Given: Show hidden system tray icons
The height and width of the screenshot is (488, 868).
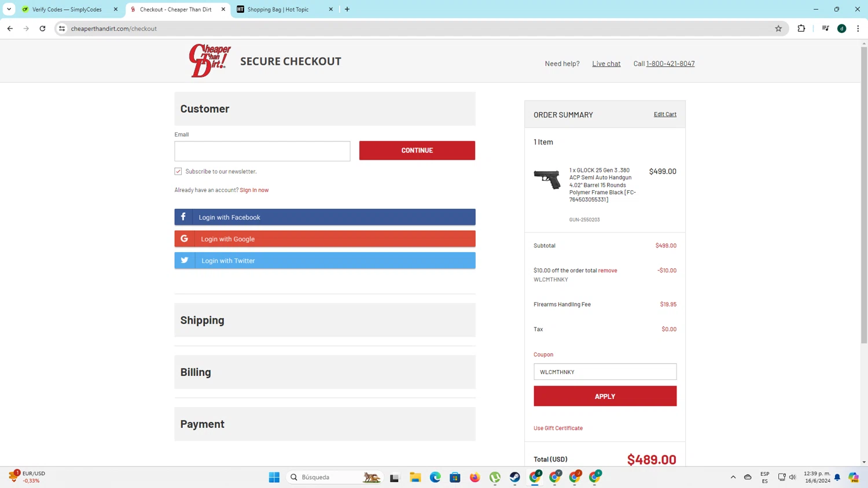Looking at the screenshot, I should coord(733,477).
